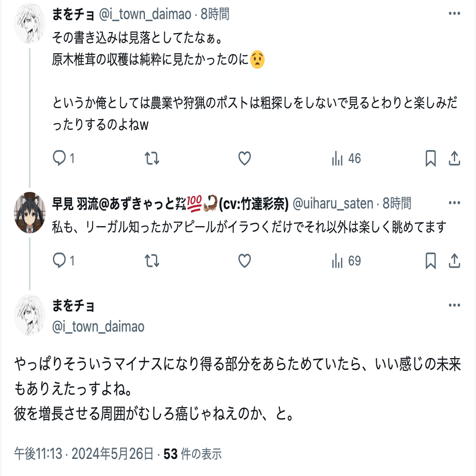Share the first まをチョ post
Image resolution: width=476 pixels, height=476 pixels.
pos(454,159)
